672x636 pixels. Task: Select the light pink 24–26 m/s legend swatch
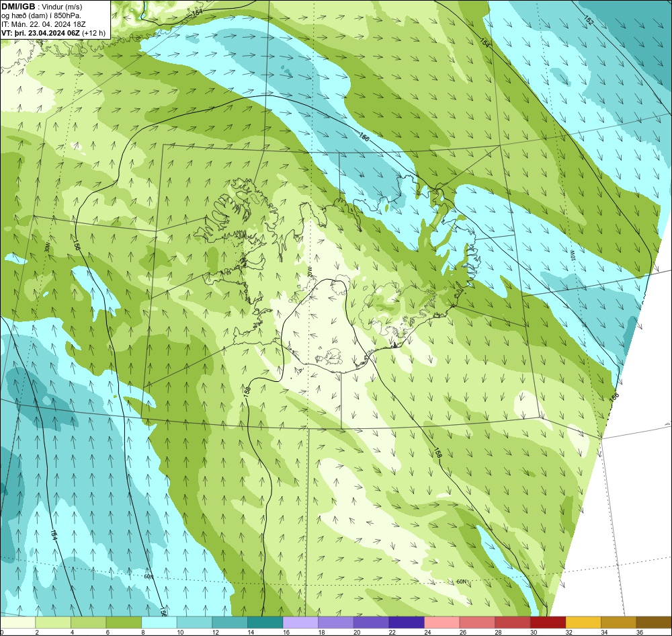click(x=442, y=623)
